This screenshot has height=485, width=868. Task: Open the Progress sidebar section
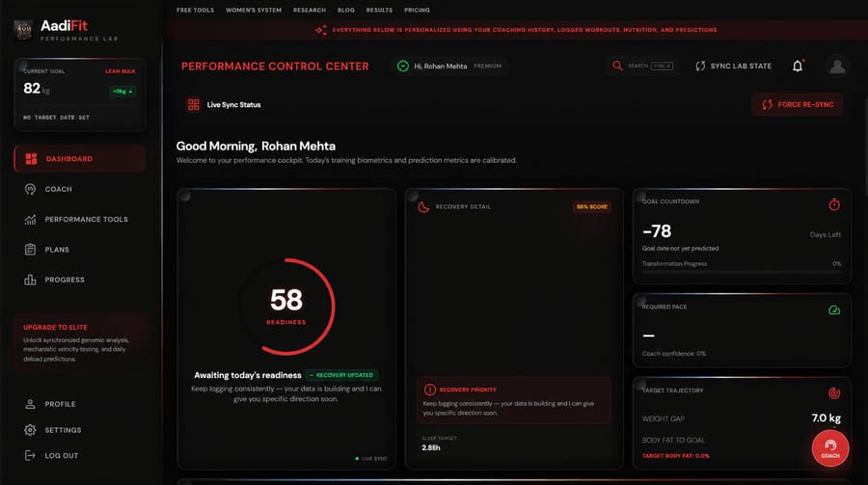(x=80, y=280)
